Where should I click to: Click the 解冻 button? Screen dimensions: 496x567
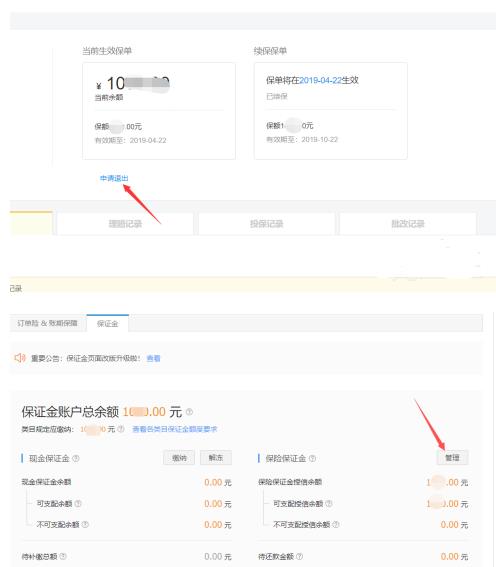(x=216, y=458)
